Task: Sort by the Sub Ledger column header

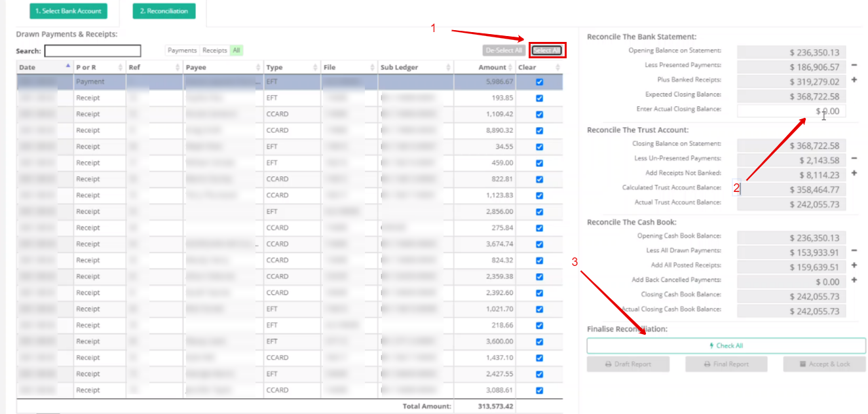Action: click(x=415, y=67)
